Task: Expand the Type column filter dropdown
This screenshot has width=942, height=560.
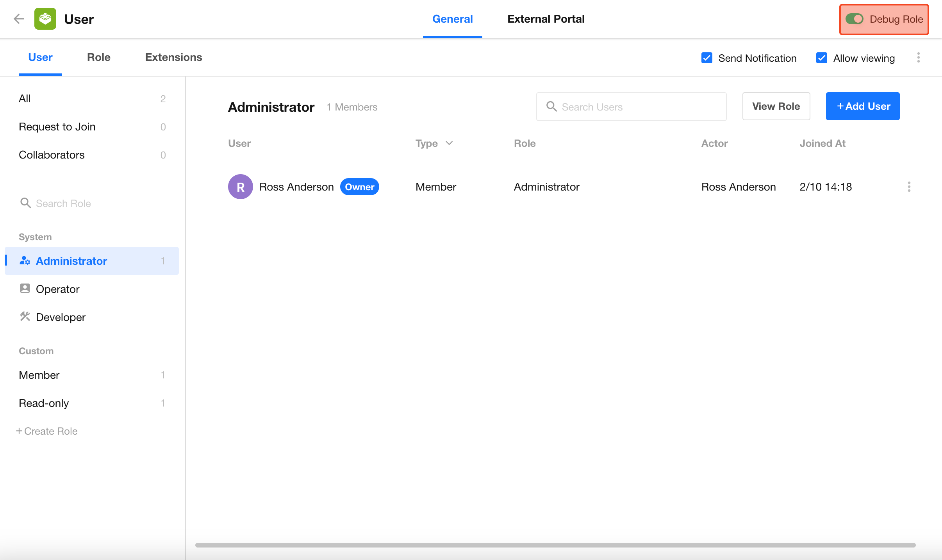Action: point(449,143)
